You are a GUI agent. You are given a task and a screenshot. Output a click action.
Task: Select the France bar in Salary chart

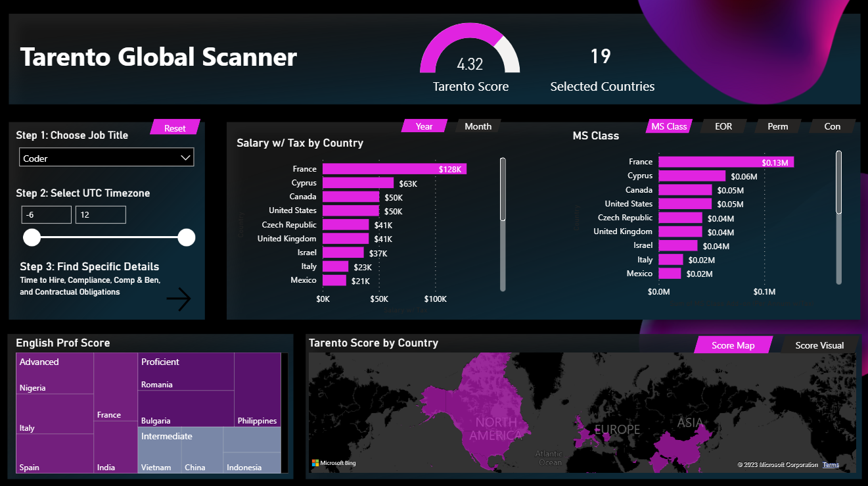394,169
